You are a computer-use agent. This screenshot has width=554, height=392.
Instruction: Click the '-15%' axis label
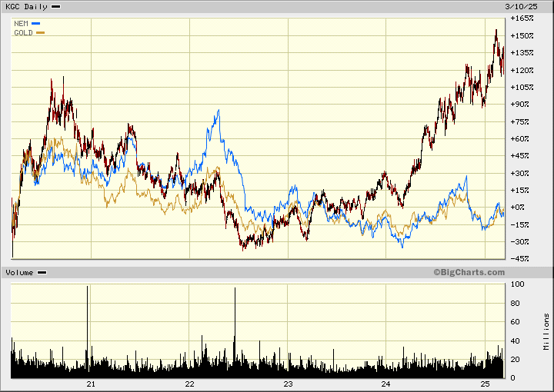[x=519, y=224]
